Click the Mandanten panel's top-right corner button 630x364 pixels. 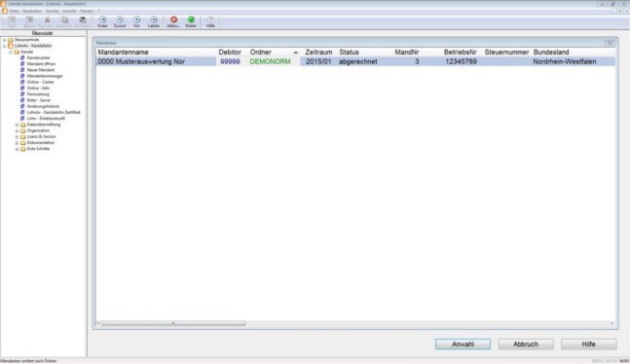(x=610, y=43)
